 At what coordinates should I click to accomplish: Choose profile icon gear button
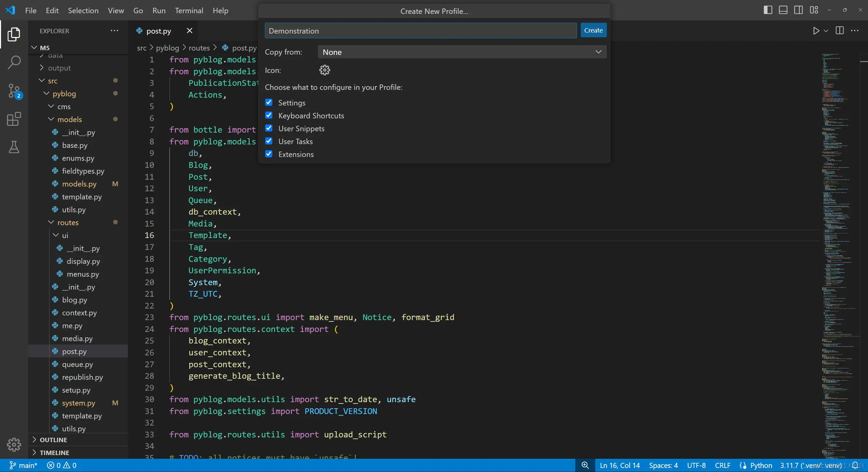[324, 70]
